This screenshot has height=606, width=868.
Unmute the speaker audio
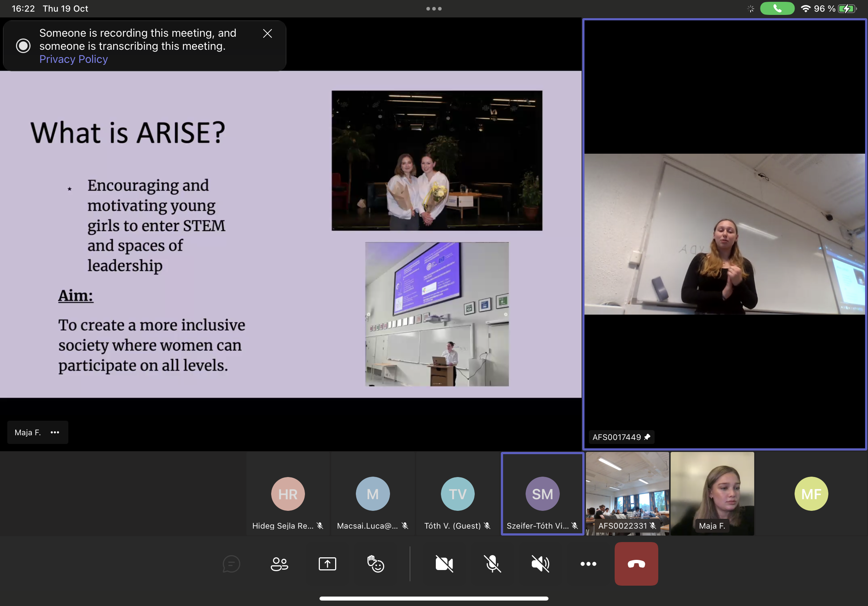pyautogui.click(x=540, y=564)
